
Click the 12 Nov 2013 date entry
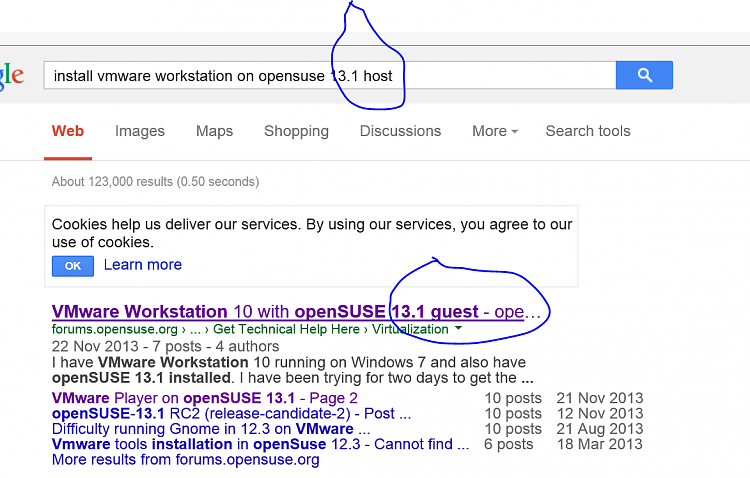click(600, 413)
